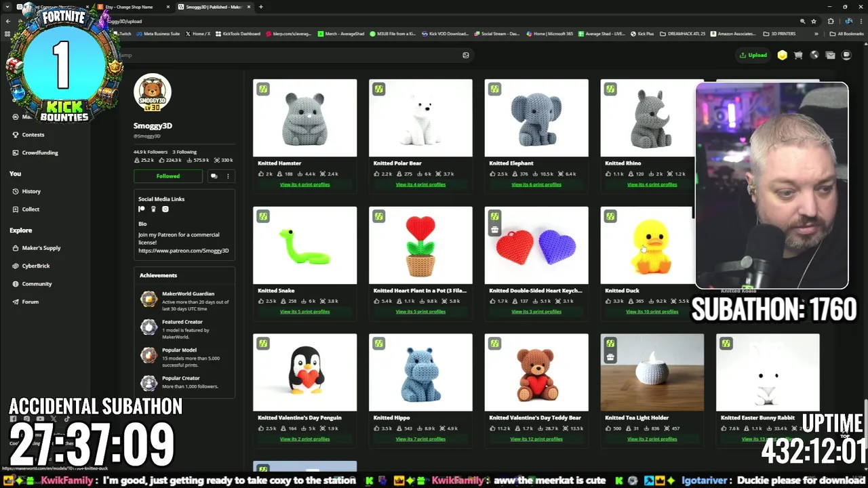This screenshot has width=868, height=488.
Task: Open the Knitted Rhino model thumbnail
Action: [648, 118]
